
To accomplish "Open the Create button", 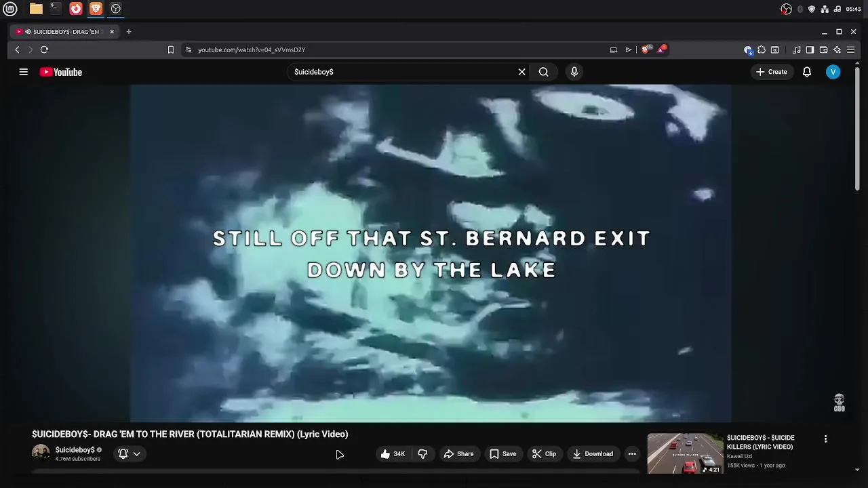I will 772,72.
